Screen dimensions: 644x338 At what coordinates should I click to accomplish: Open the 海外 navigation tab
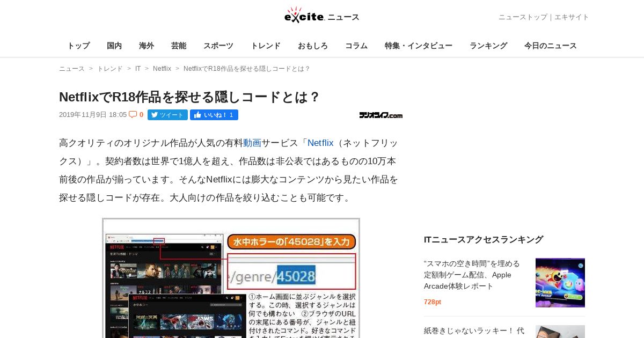[x=147, y=46]
